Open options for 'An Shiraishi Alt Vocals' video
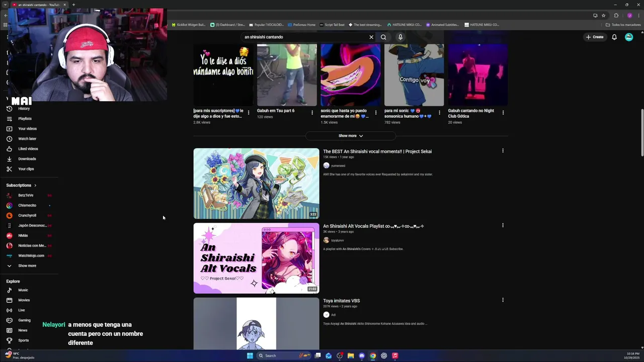Screen dimensions: 644x362 pyautogui.click(x=503, y=225)
